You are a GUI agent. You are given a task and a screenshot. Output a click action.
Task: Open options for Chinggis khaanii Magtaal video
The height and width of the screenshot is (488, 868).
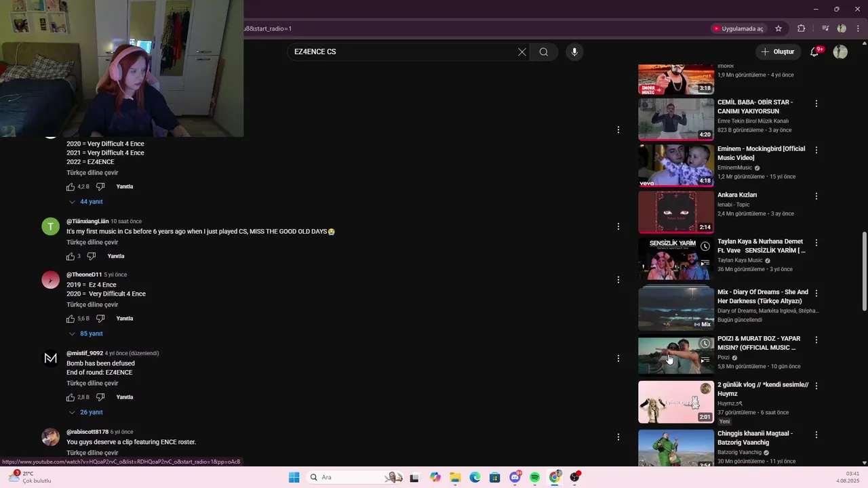tap(816, 434)
